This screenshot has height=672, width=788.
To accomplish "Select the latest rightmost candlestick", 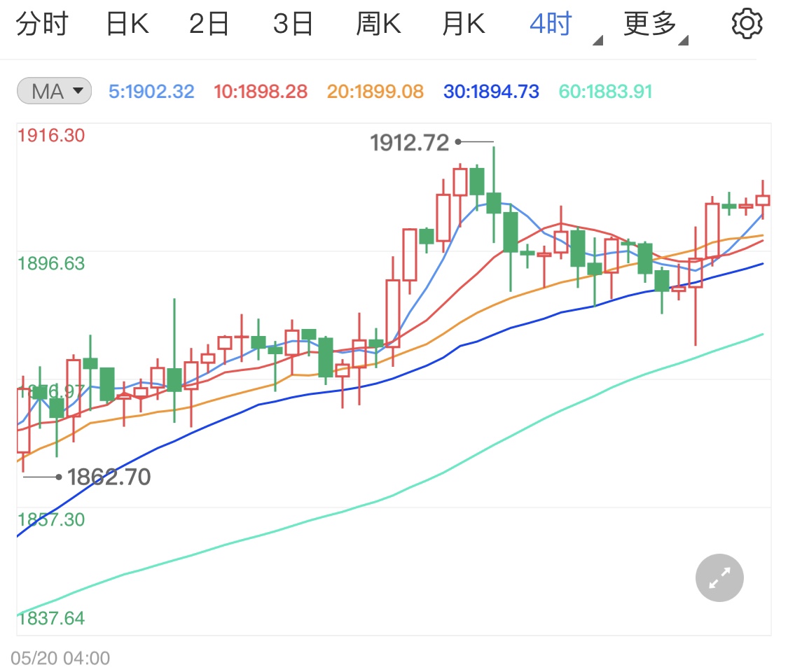I will (763, 200).
